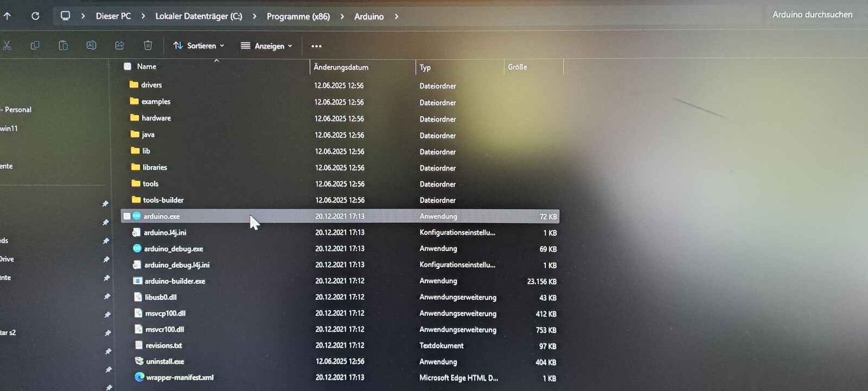This screenshot has height=391, width=868.
Task: Open the Anzeigen view dropdown
Action: click(266, 46)
